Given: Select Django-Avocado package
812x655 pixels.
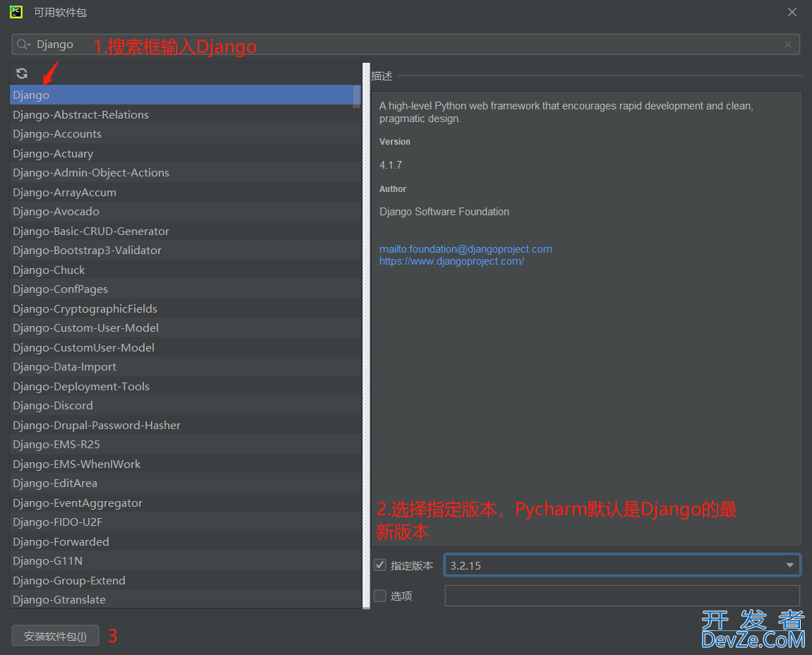Looking at the screenshot, I should coord(185,212).
